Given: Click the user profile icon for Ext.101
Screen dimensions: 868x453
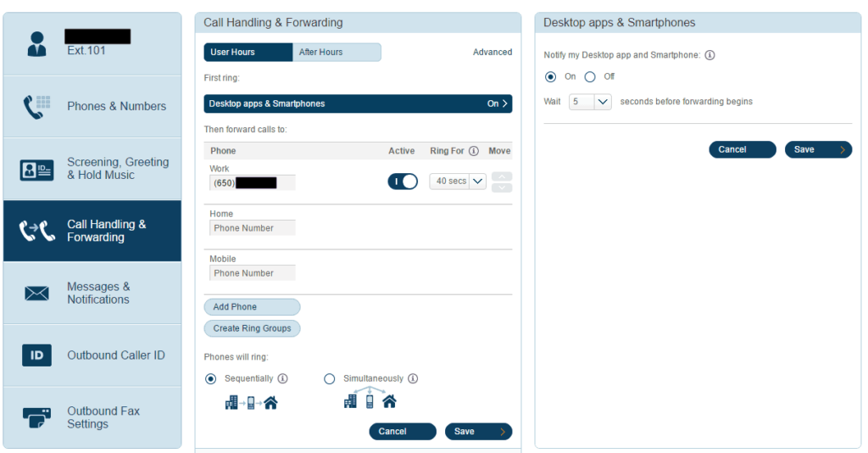Looking at the screenshot, I should [37, 44].
